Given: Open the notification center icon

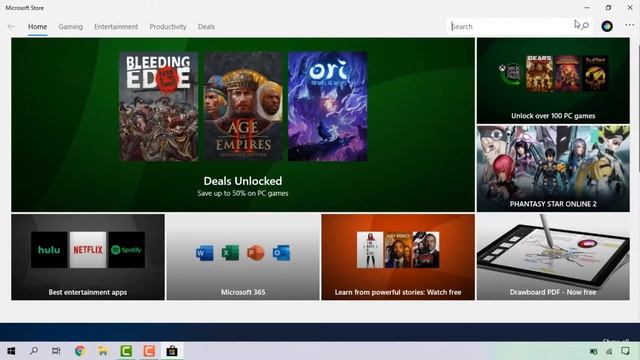Looking at the screenshot, I should (625, 351).
